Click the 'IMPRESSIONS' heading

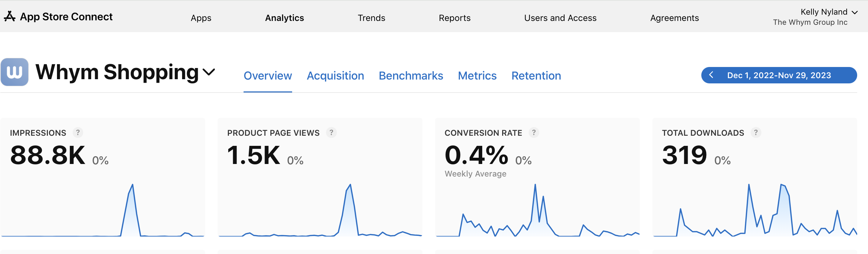pyautogui.click(x=38, y=133)
